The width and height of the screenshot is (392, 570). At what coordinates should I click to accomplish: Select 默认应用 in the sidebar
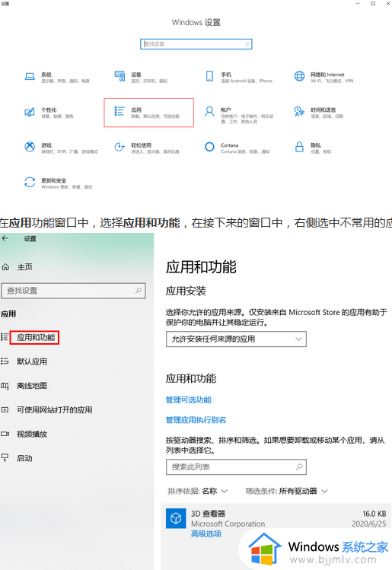click(32, 361)
